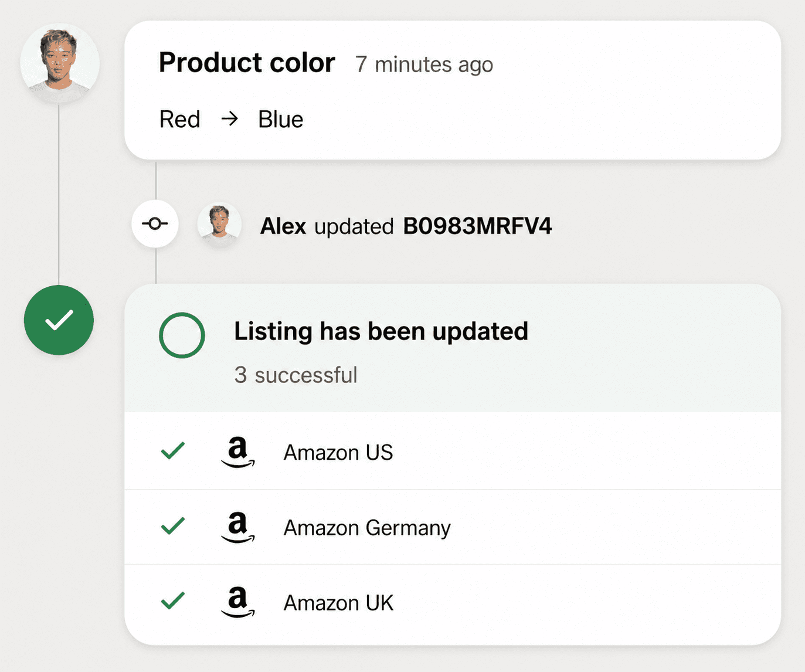This screenshot has height=672, width=805.
Task: Click the Amazon UK marketplace icon
Action: pyautogui.click(x=238, y=603)
